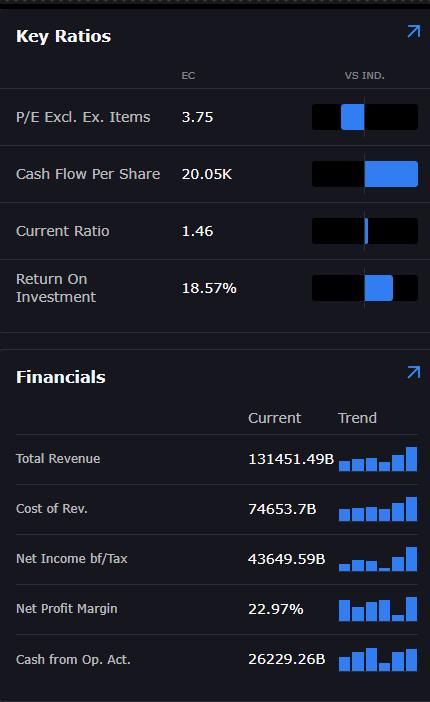Click Current Ratio vs industry bar
The height and width of the screenshot is (702, 430).
[365, 231]
